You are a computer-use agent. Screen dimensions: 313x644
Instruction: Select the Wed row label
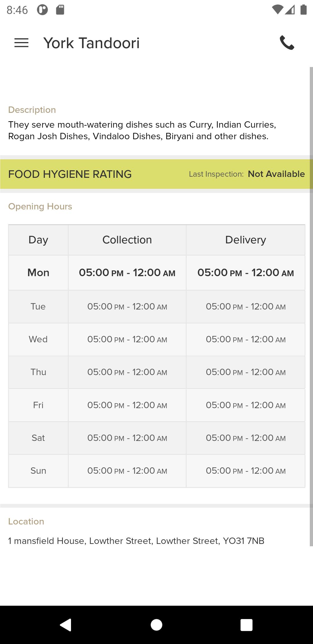(38, 339)
